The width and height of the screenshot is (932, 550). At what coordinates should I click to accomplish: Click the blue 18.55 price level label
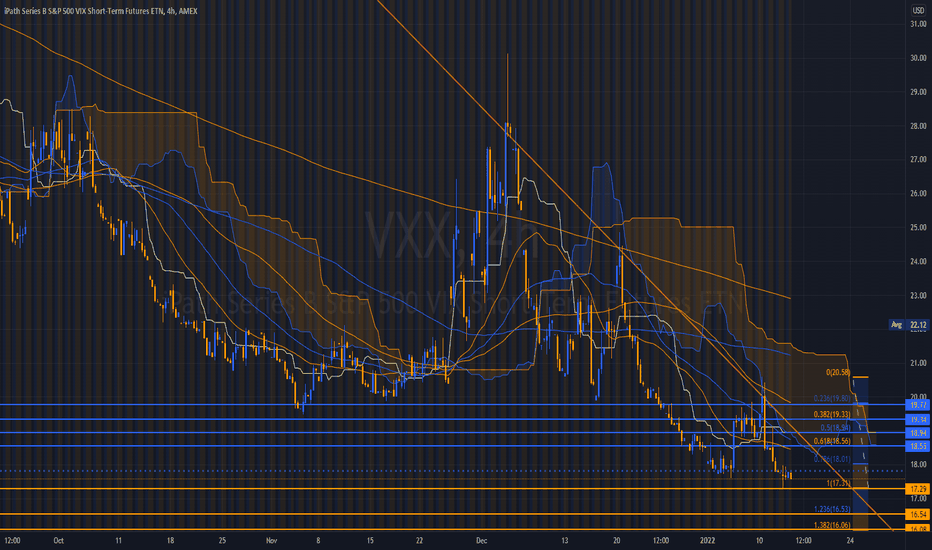coord(918,446)
